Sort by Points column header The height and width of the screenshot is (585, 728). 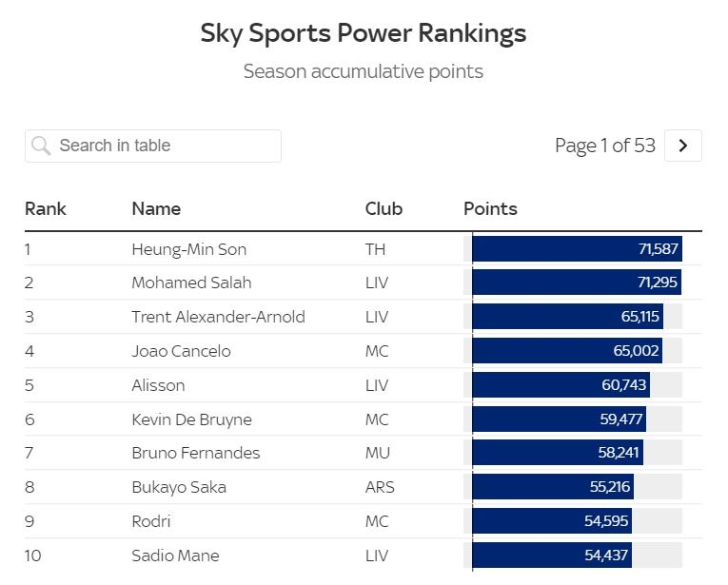pyautogui.click(x=490, y=208)
